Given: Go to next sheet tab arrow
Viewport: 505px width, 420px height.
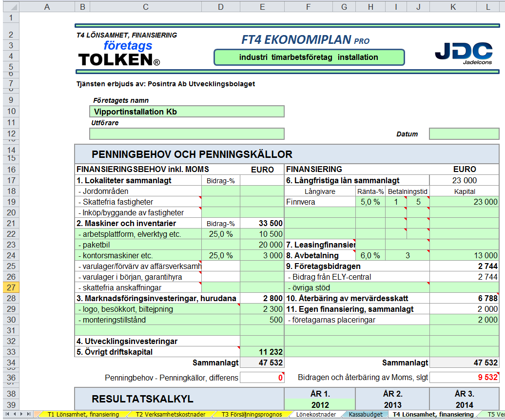Looking at the screenshot, I should 21,414.
